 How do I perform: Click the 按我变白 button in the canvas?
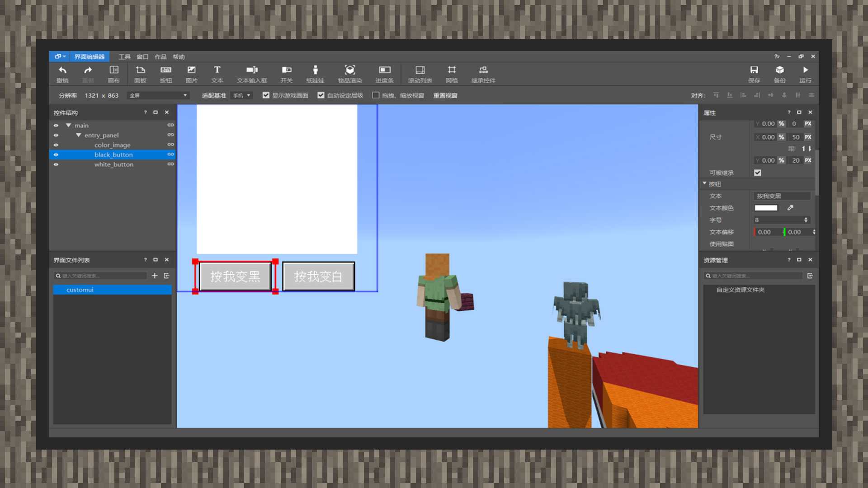[319, 277]
